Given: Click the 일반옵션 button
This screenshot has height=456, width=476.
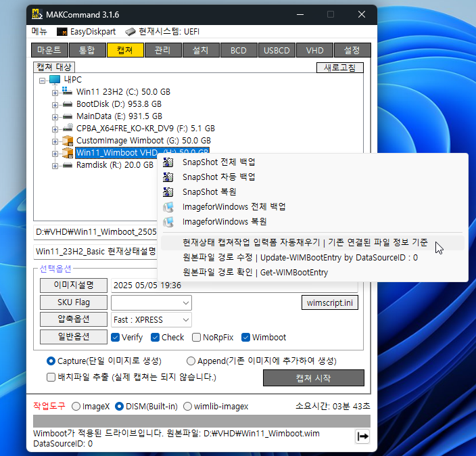Looking at the screenshot, I should point(74,337).
